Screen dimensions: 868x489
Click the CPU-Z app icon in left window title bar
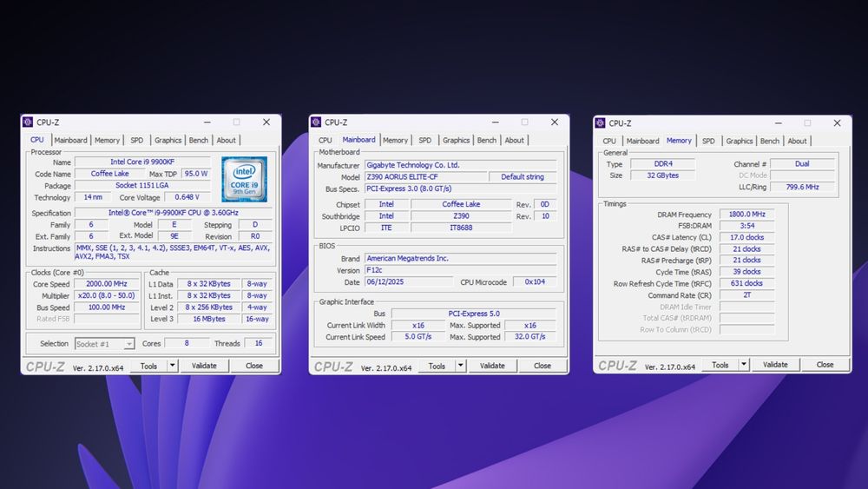point(28,122)
